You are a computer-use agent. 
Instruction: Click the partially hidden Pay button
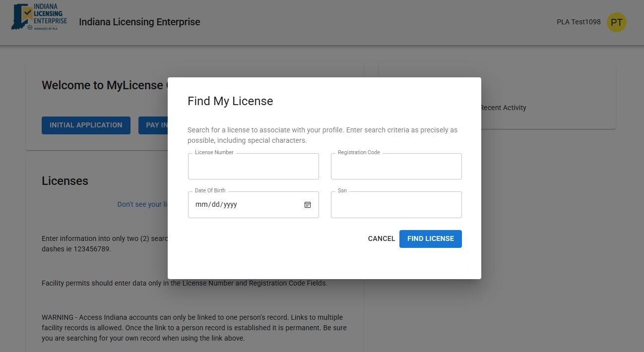[x=154, y=125]
